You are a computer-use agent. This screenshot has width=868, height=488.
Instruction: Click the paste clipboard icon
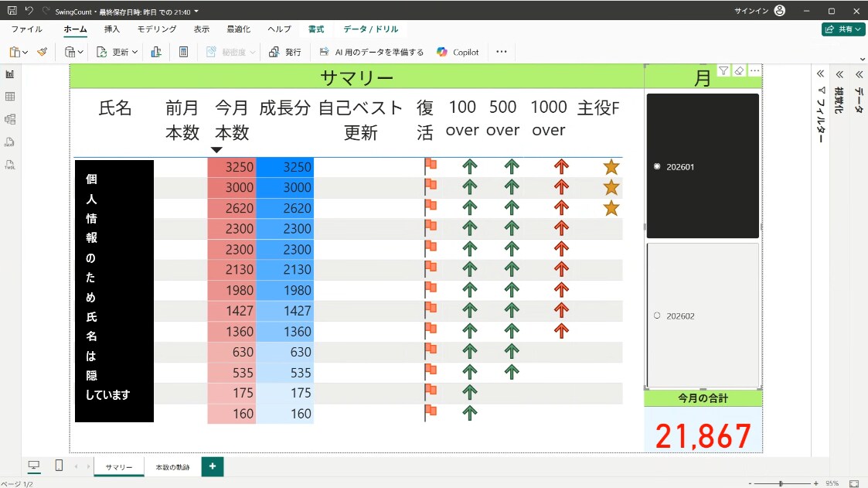point(15,52)
